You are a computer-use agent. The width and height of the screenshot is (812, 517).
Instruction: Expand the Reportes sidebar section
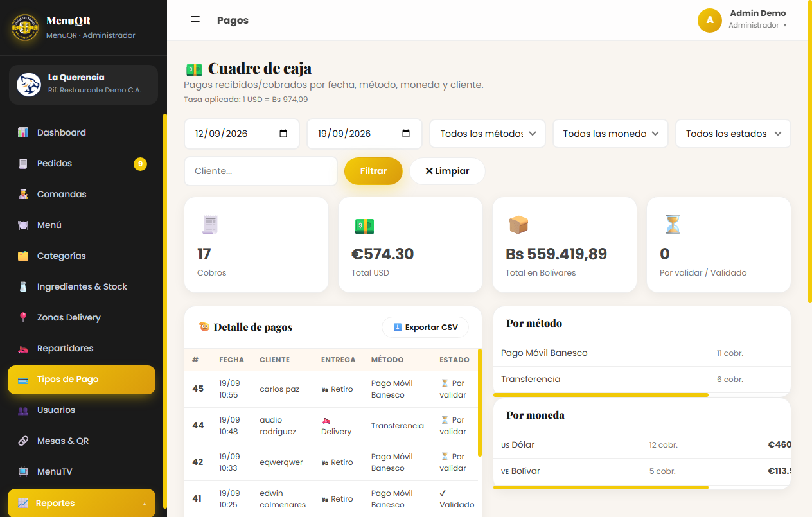click(x=82, y=503)
